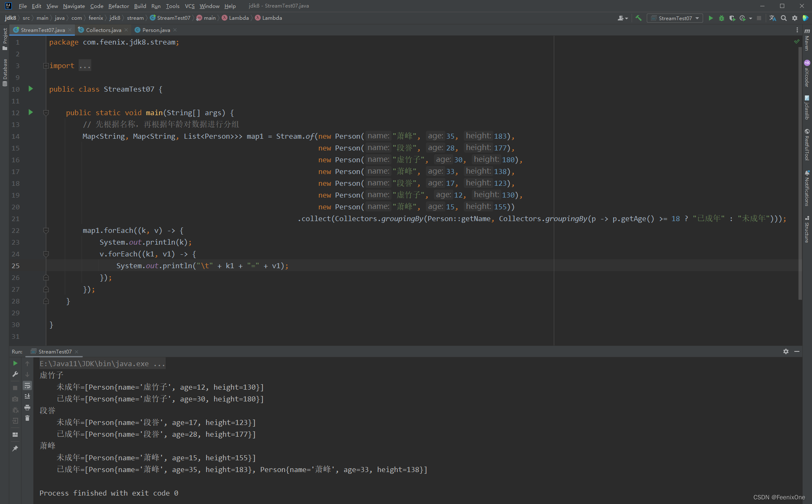Image resolution: width=812 pixels, height=504 pixels.
Task: Run with Coverage shield icon
Action: (732, 18)
